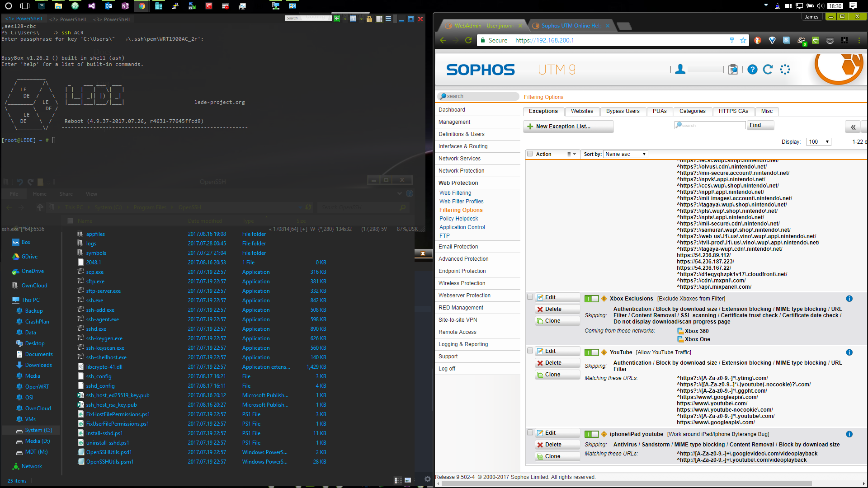Expand Definitions & Users menu section
The image size is (868, 488).
point(461,134)
